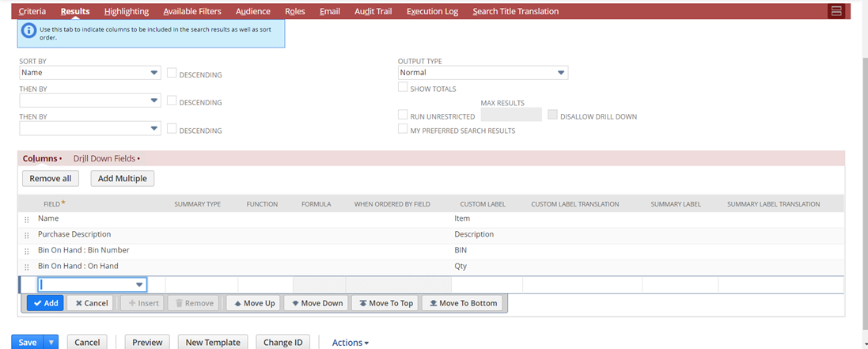Viewport: 868px width, 349px height.
Task: Click the Custom Label cell in the new row
Action: (x=487, y=285)
